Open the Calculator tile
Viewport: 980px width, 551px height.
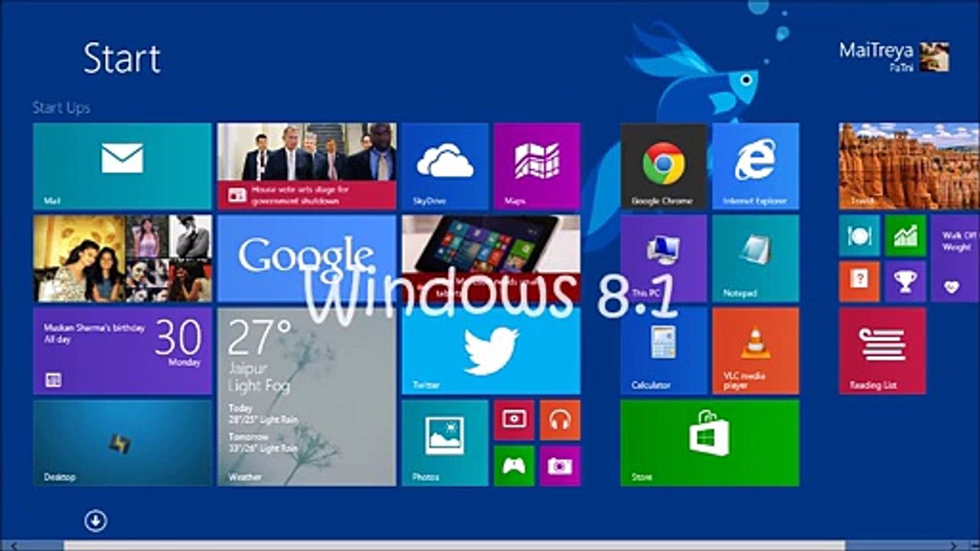click(x=664, y=350)
